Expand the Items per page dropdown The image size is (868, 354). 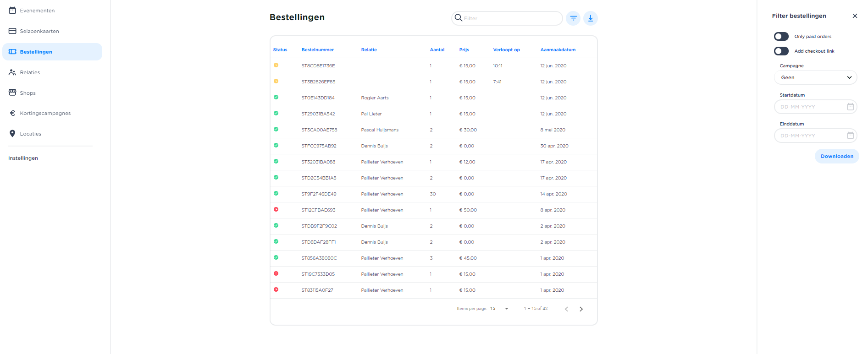click(x=500, y=309)
